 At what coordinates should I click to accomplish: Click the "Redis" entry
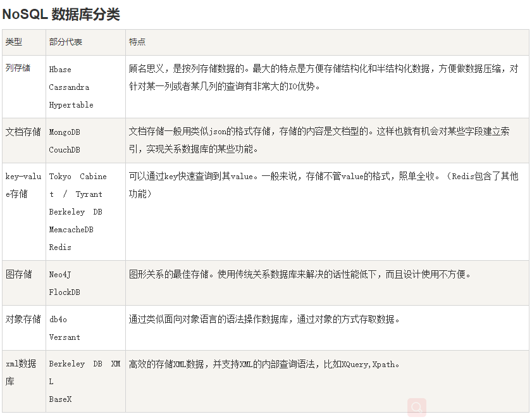coord(60,247)
